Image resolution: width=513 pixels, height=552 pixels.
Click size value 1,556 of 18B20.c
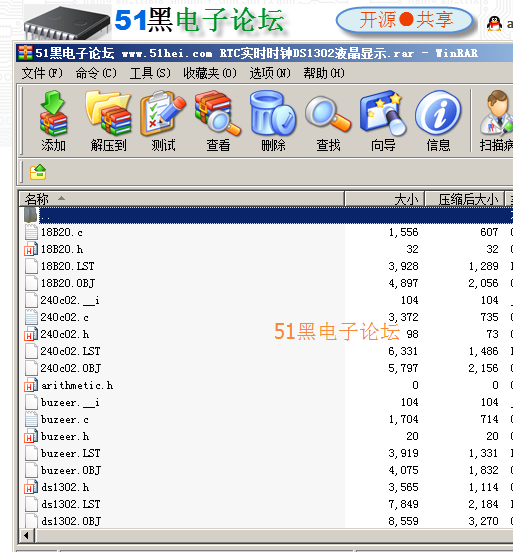coord(403,232)
